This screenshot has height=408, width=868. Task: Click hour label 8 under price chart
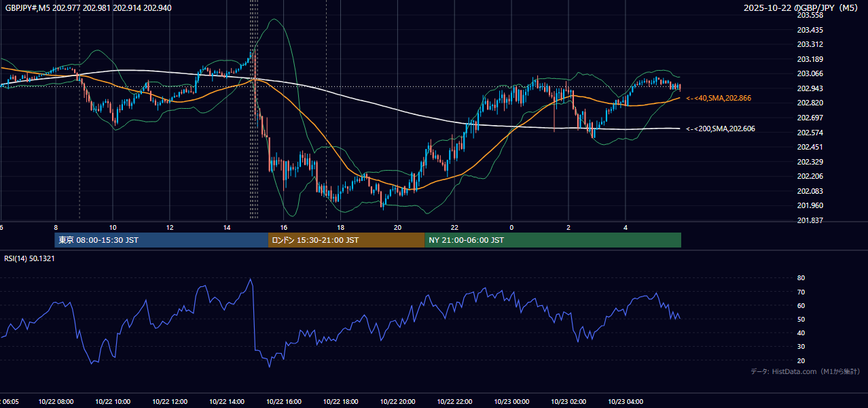[x=56, y=227]
